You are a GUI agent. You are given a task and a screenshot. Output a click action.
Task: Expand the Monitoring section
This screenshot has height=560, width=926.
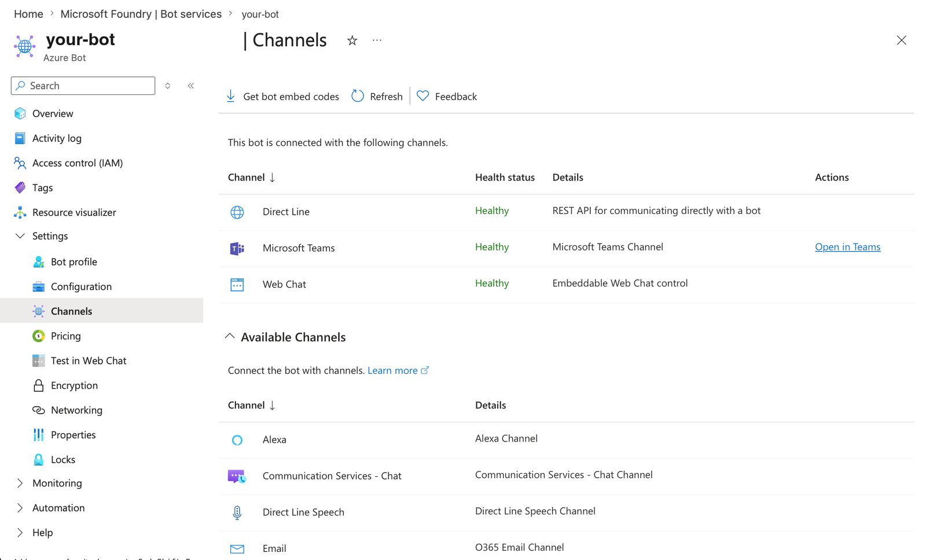pos(20,483)
